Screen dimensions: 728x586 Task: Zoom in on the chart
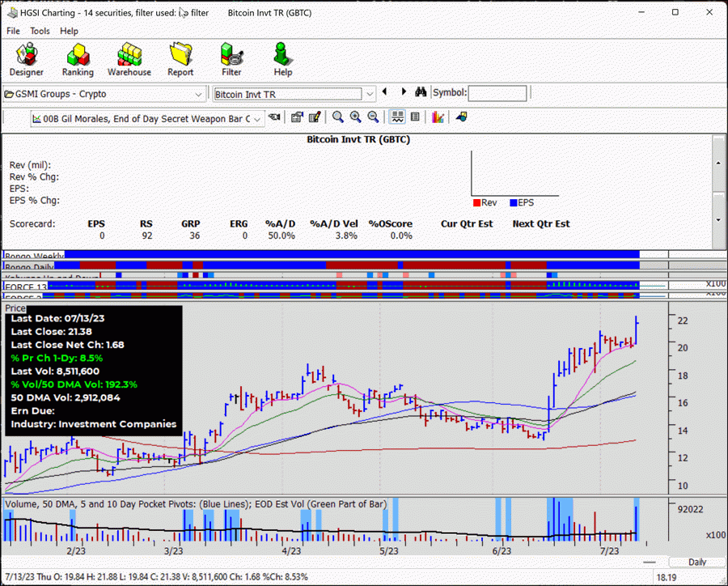pyautogui.click(x=355, y=117)
